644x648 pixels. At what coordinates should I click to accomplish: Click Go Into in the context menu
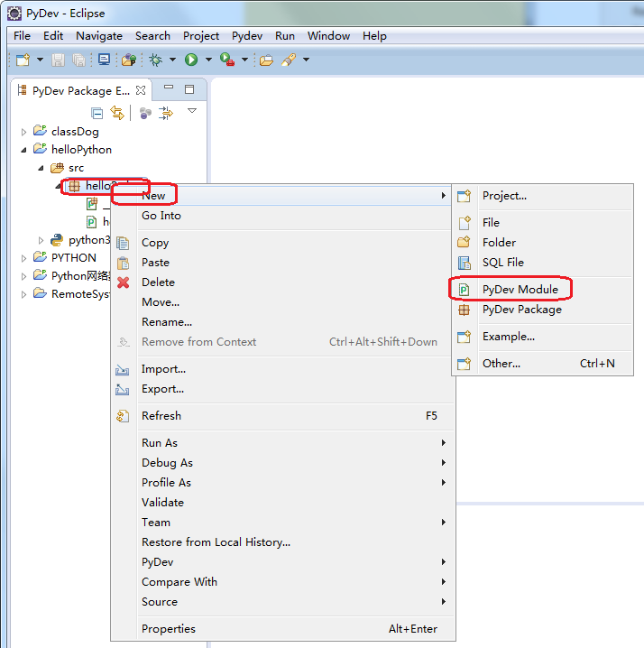click(283, 216)
